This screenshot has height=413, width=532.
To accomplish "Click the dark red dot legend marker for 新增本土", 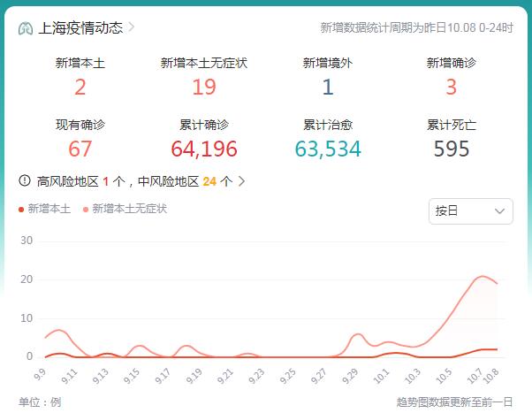I will click(21, 210).
